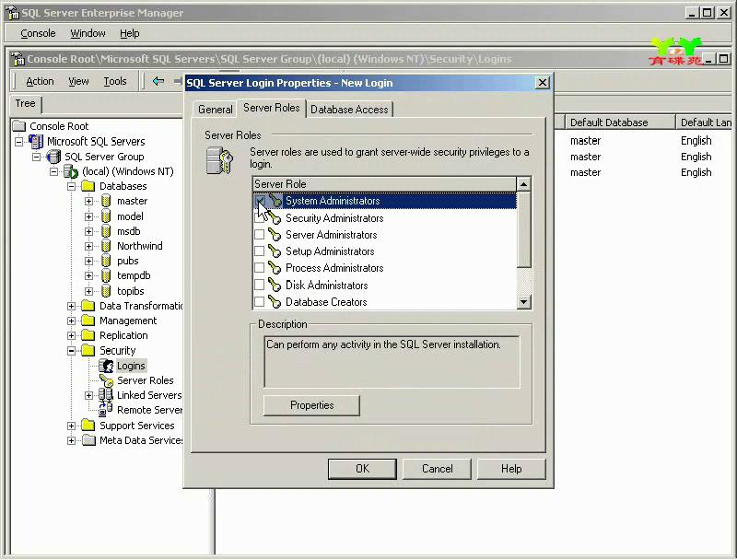
Task: Click the Console Root folder icon
Action: click(x=18, y=126)
